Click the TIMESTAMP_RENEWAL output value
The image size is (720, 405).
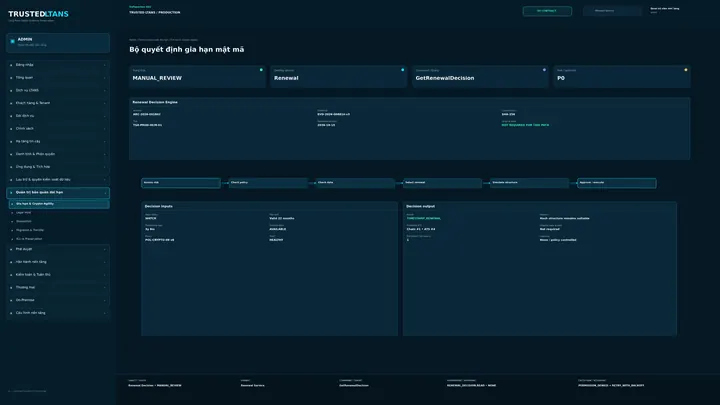(x=423, y=219)
